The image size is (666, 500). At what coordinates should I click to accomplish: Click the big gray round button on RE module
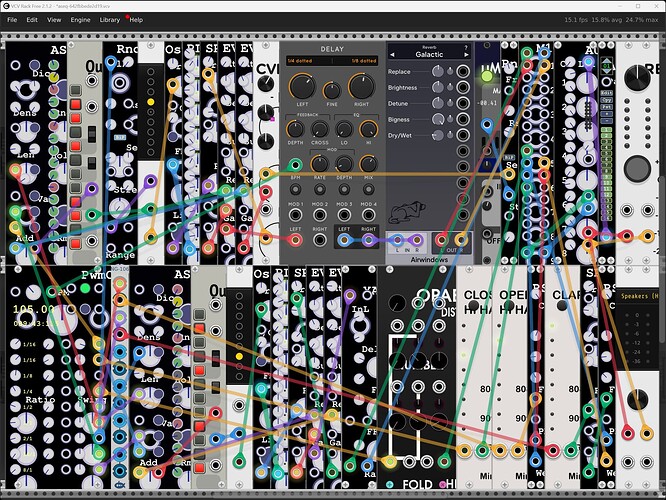pos(637,169)
